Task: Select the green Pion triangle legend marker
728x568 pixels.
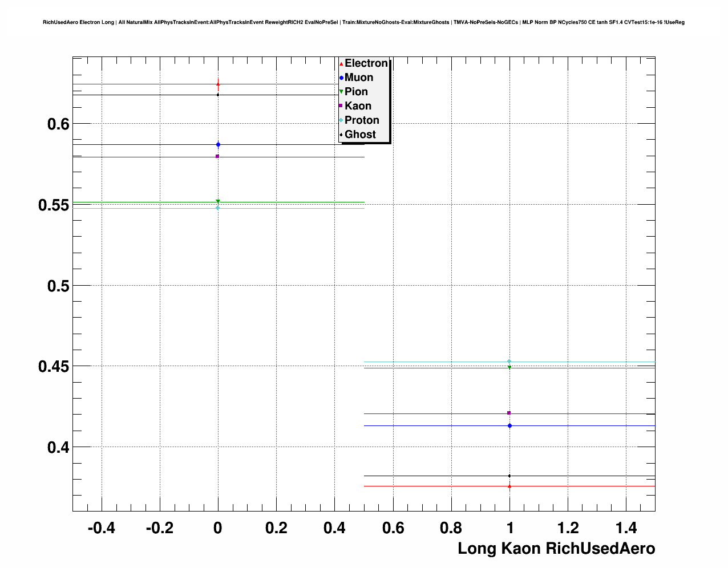Action: tap(341, 92)
